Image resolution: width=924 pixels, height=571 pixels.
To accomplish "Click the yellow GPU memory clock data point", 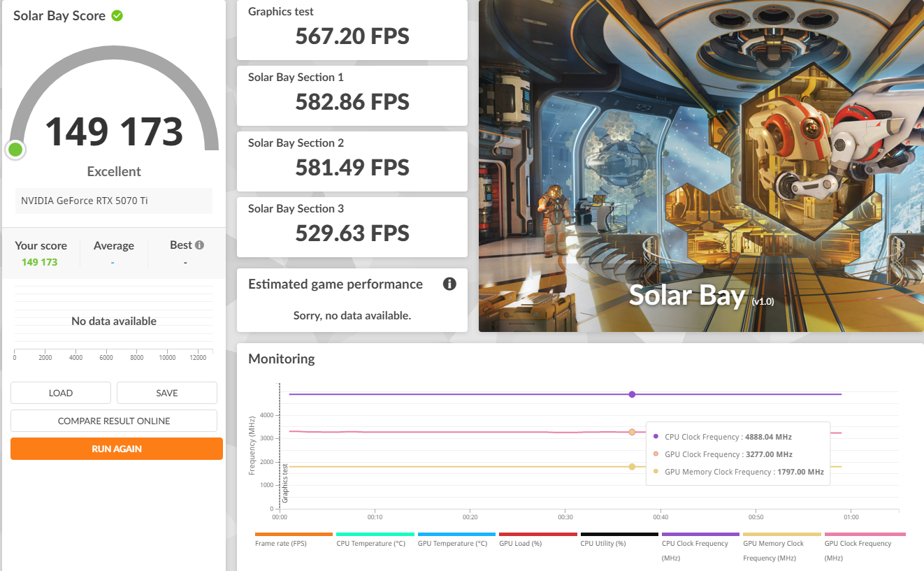I will coord(632,467).
